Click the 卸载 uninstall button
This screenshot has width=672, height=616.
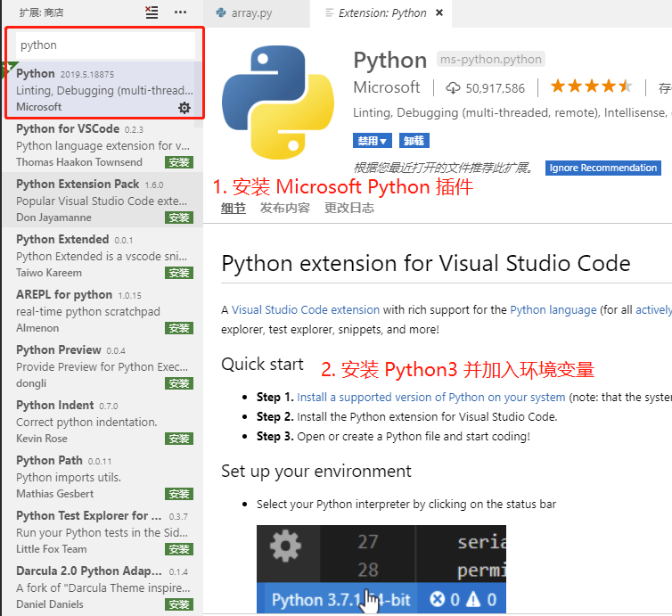[414, 141]
